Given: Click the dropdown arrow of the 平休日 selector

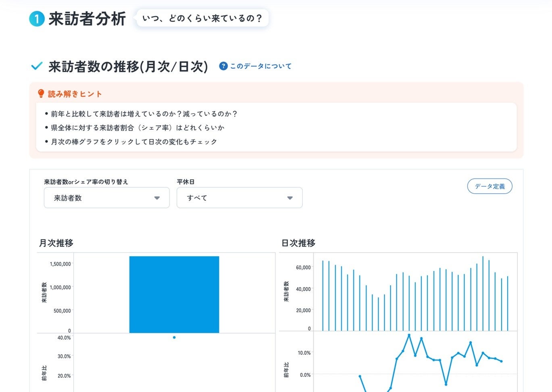Looking at the screenshot, I should click(x=290, y=198).
